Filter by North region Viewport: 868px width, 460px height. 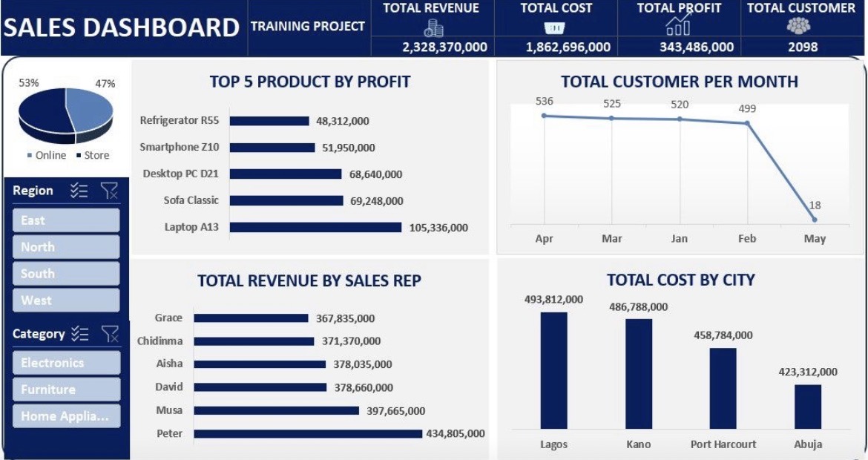pyautogui.click(x=66, y=247)
